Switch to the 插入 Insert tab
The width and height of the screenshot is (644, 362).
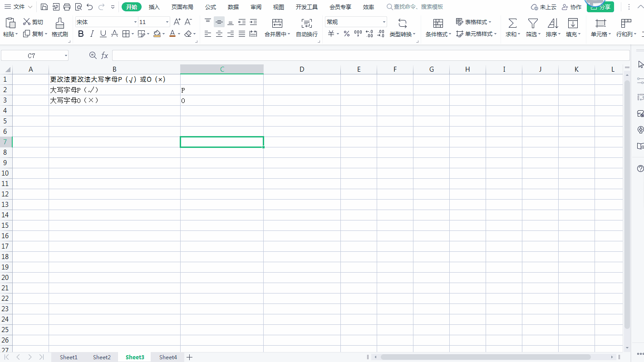click(x=154, y=7)
